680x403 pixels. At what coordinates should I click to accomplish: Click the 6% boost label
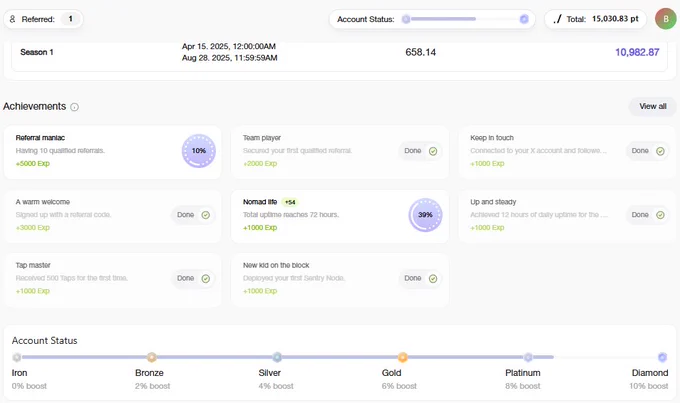click(x=399, y=386)
